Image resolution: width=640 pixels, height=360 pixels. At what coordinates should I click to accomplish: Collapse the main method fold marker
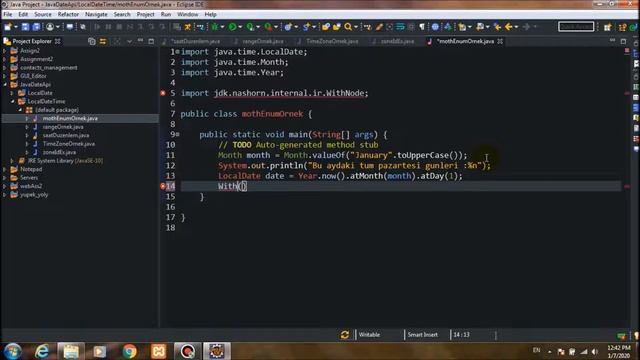178,134
